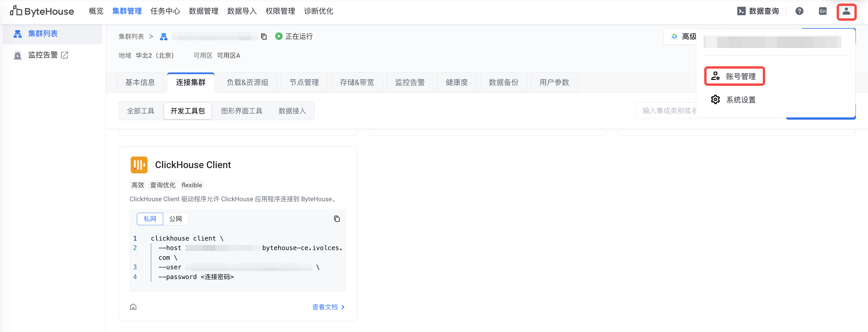868x332 pixels.
Task: Open 监控告警 in the sidebar
Action: click(43, 55)
